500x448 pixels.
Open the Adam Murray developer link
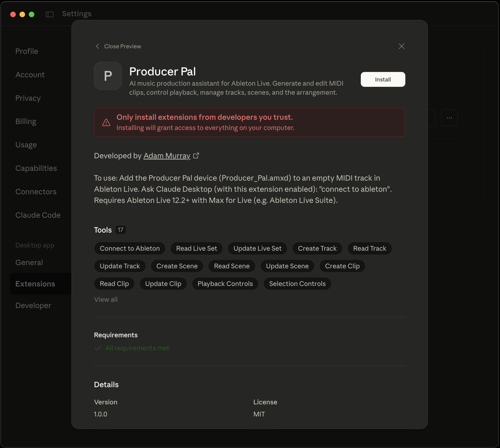tap(167, 155)
